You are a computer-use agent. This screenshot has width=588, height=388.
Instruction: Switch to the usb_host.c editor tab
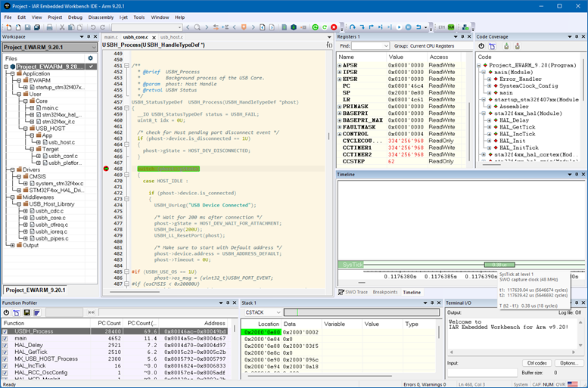(172, 37)
